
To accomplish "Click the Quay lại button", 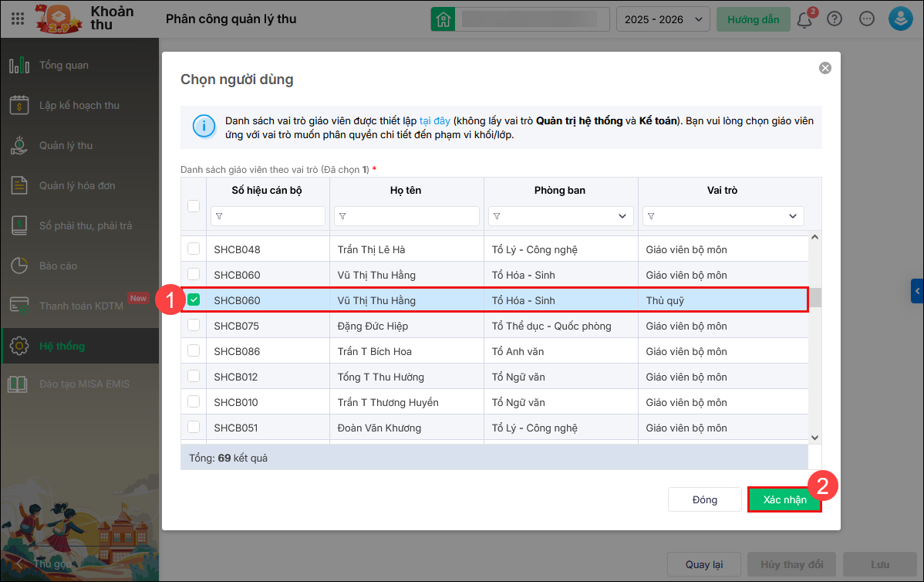I will (704, 565).
